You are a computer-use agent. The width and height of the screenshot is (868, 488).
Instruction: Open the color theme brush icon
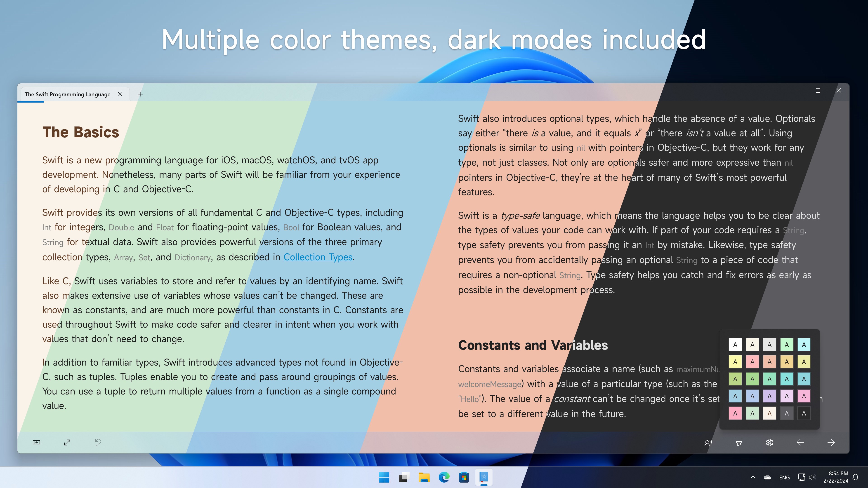tap(739, 443)
